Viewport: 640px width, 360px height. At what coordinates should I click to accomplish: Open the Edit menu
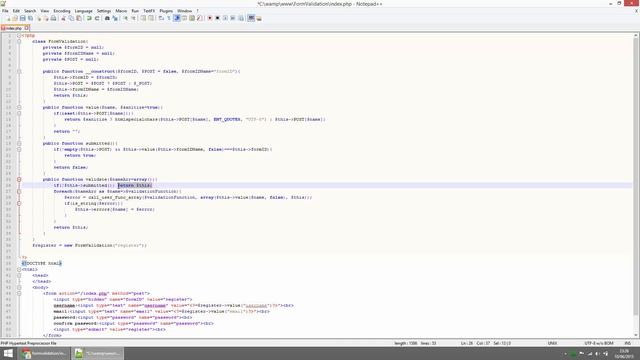16,11
